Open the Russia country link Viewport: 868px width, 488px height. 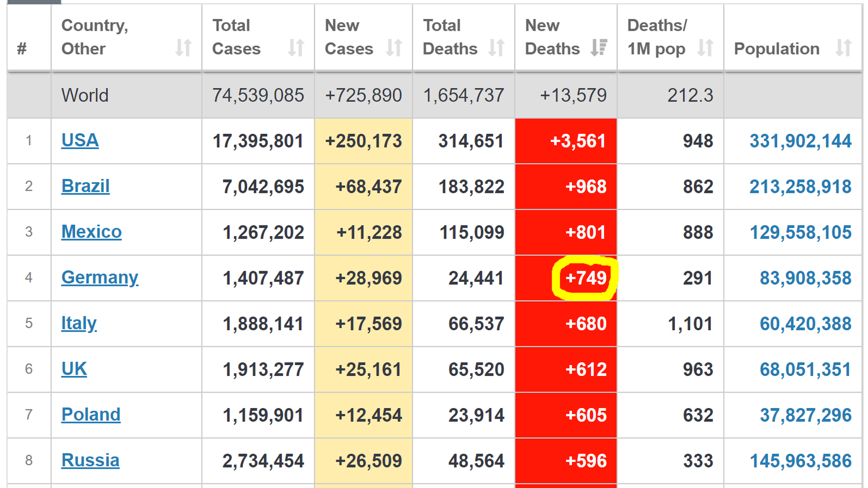click(90, 460)
